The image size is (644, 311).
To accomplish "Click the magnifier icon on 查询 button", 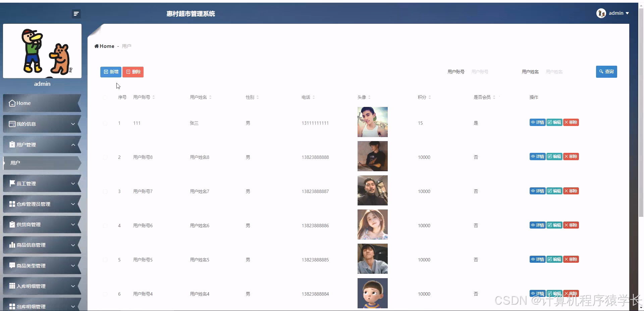I will 601,71.
